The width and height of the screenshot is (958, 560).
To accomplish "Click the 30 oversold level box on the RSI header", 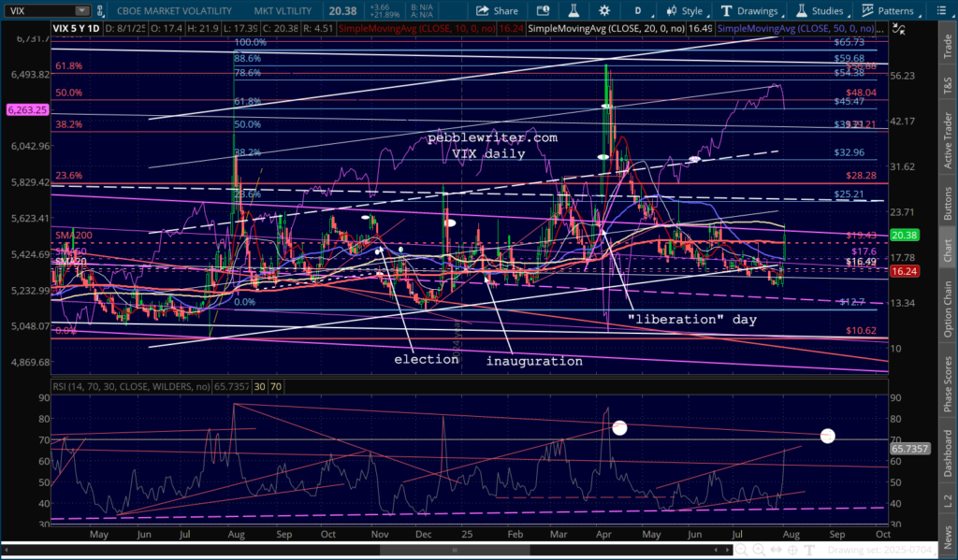I will click(x=260, y=386).
